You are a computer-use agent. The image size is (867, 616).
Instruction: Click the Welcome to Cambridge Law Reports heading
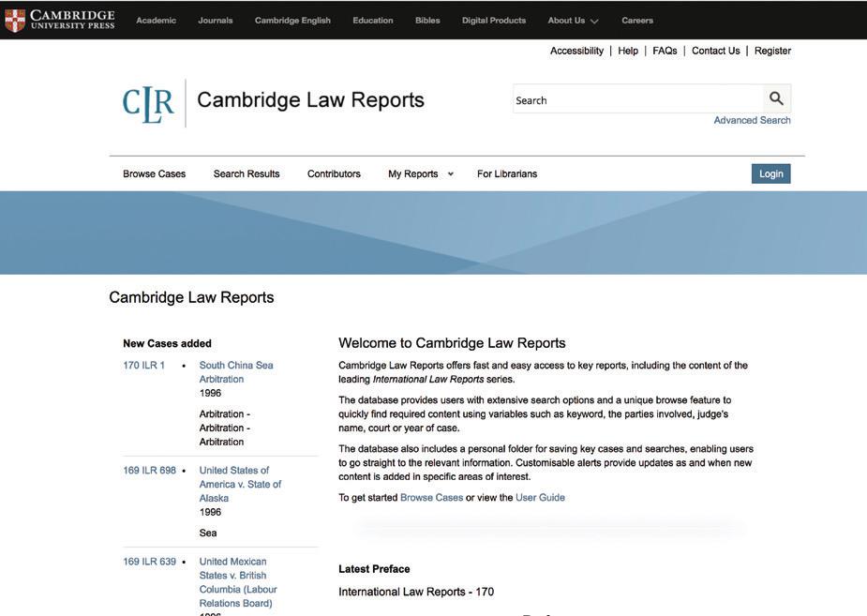(x=452, y=343)
